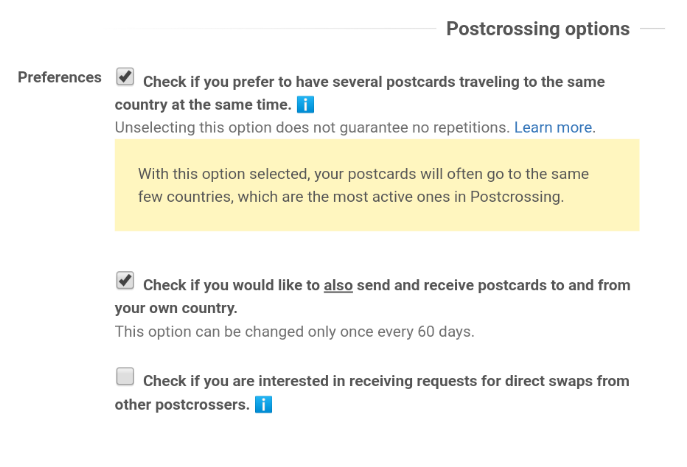Click the word "Postcrossing." ending the yellow notice
Image resolution: width=687 pixels, height=467 pixels.
pos(517,197)
